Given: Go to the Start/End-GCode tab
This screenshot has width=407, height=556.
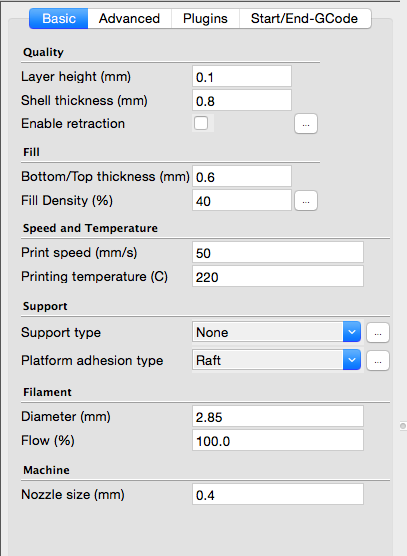Looking at the screenshot, I should point(305,18).
